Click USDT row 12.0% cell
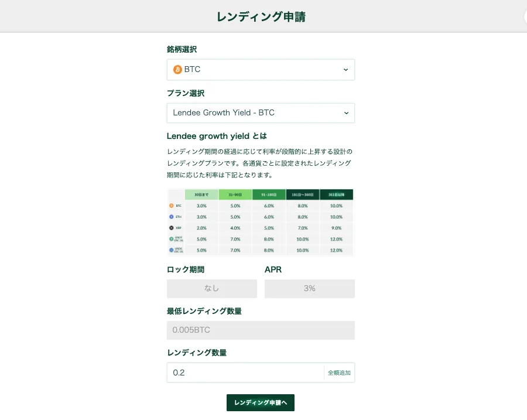The image size is (527, 420). pyautogui.click(x=336, y=239)
